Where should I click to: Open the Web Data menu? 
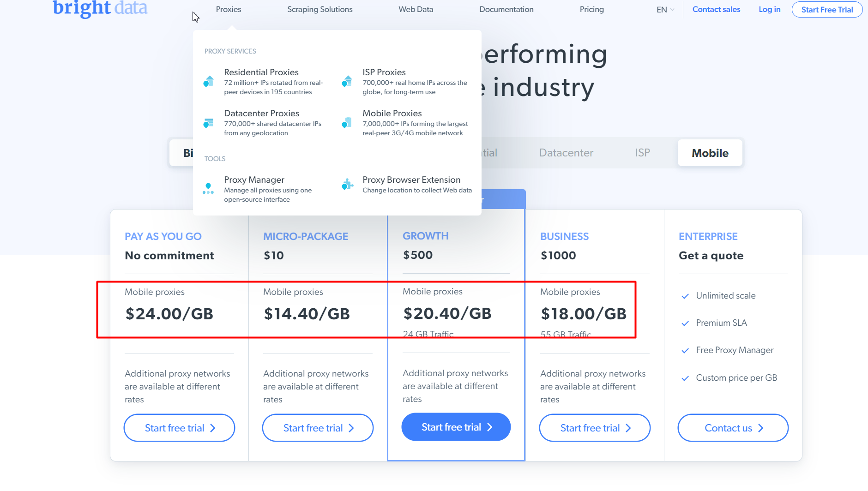coord(416,9)
